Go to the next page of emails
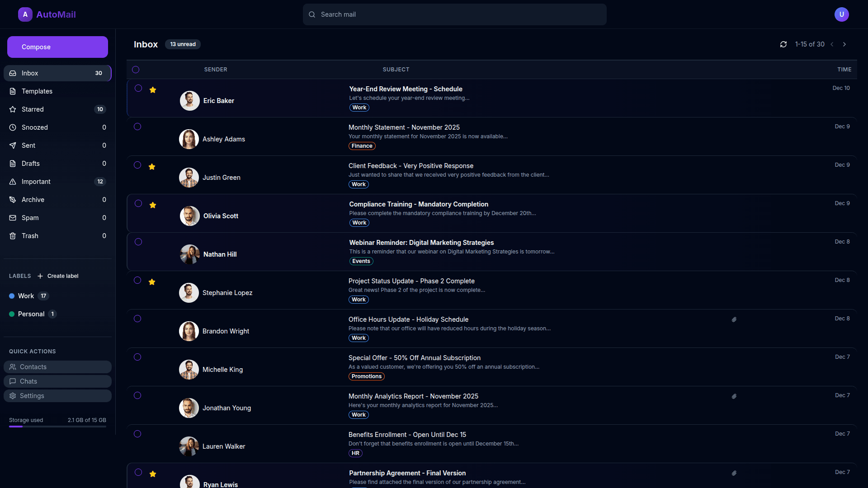868x488 pixels. pyautogui.click(x=844, y=44)
